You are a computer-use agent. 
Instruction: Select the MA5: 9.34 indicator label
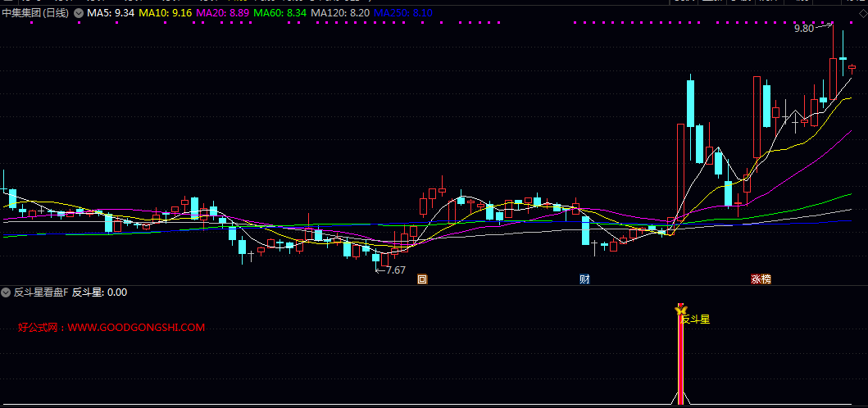111,13
